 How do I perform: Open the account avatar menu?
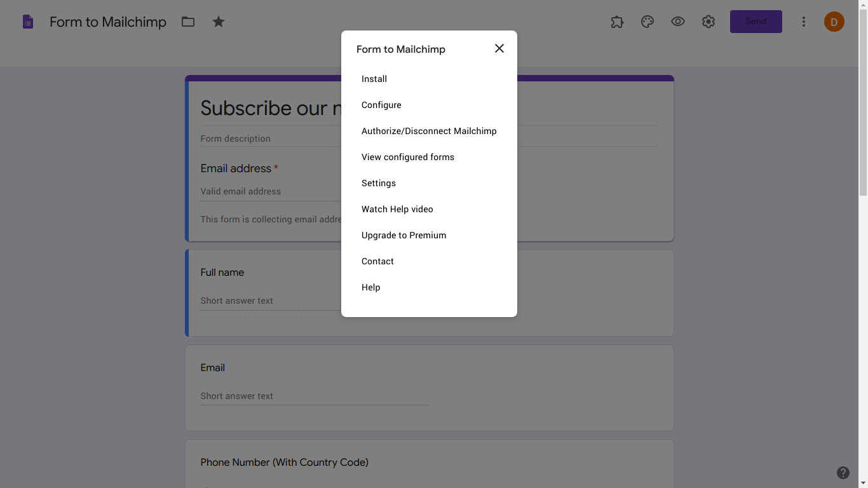pyautogui.click(x=834, y=21)
